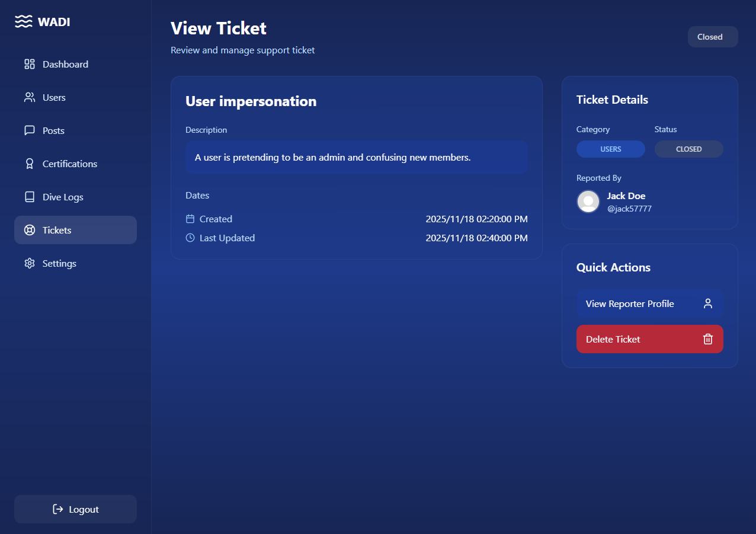Screen dimensions: 756x534
Task: Click the Tickets lifebuoy icon
Action: 30,230
